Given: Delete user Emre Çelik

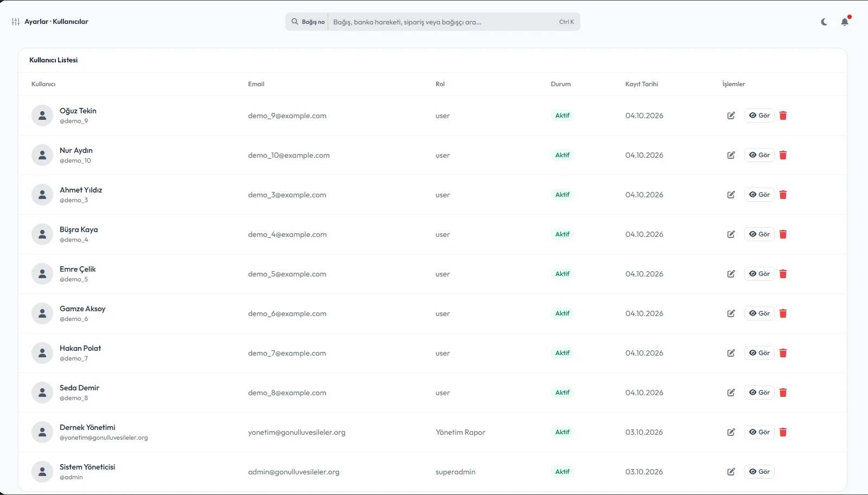Looking at the screenshot, I should pyautogui.click(x=783, y=274).
